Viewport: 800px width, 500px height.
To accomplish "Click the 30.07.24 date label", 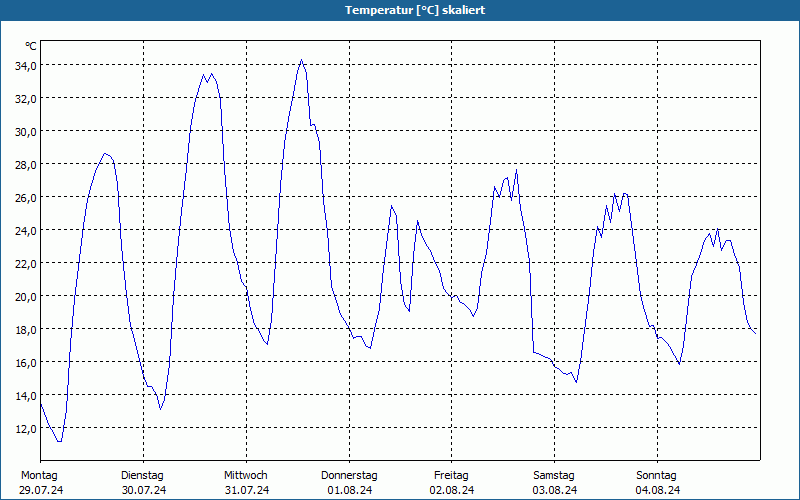I will click(144, 490).
